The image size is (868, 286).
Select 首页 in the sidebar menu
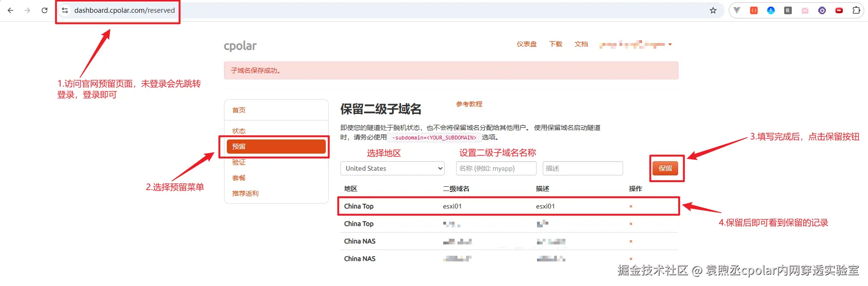pyautogui.click(x=239, y=110)
